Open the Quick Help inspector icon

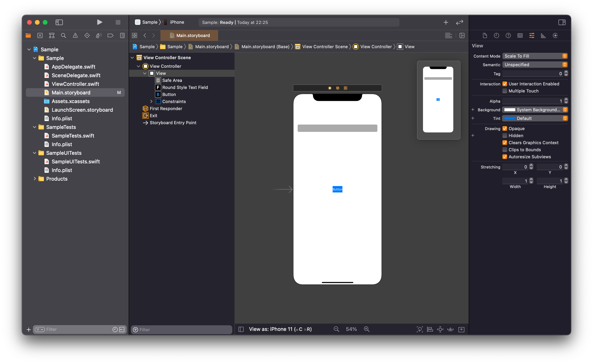coord(508,36)
